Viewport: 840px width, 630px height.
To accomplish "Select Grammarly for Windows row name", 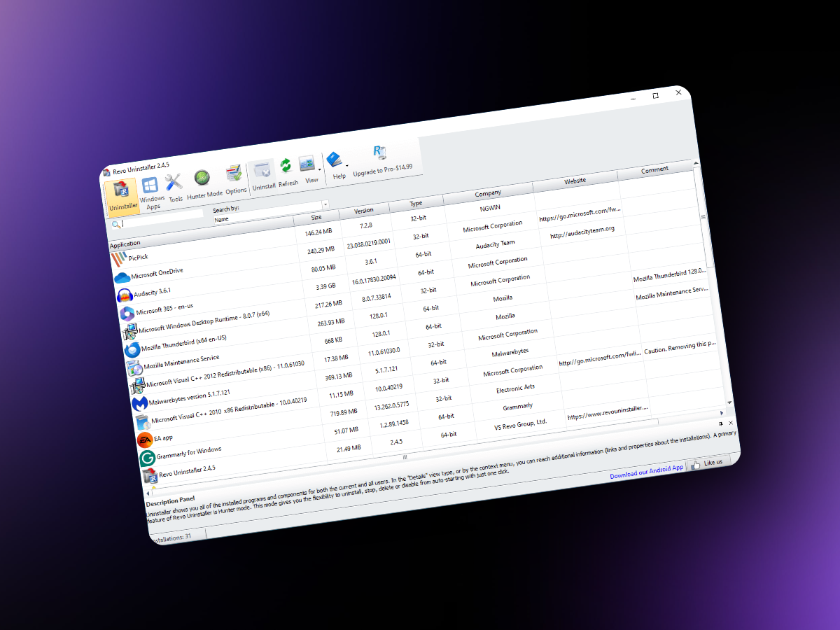I will pos(189,452).
